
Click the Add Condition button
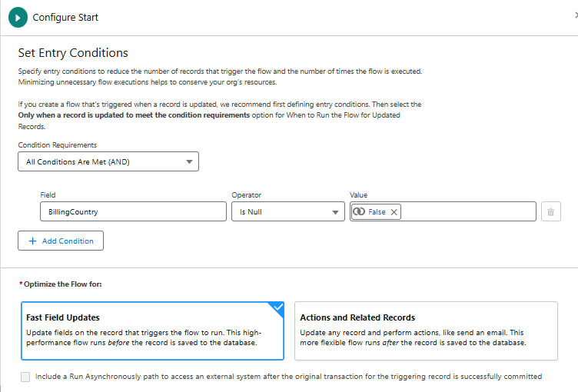tap(61, 241)
